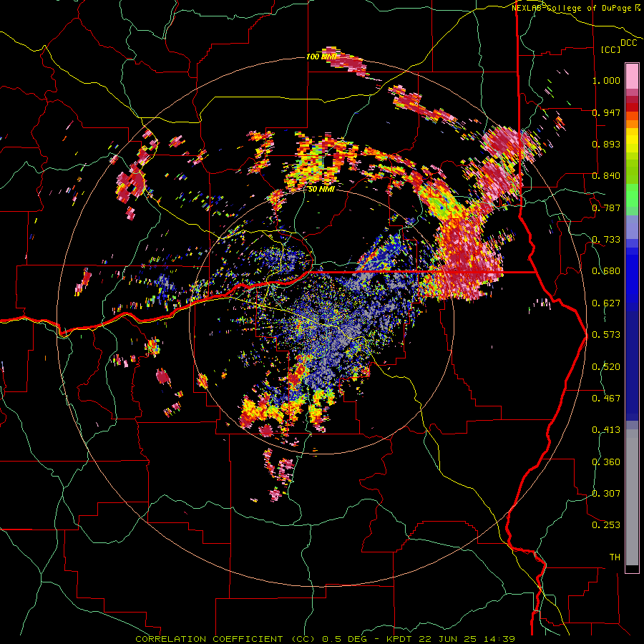Click the 0.5 DEG elevation text

344,639
